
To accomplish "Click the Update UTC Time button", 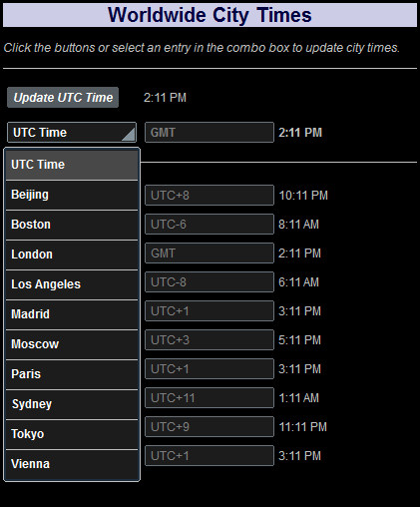I will click(63, 98).
